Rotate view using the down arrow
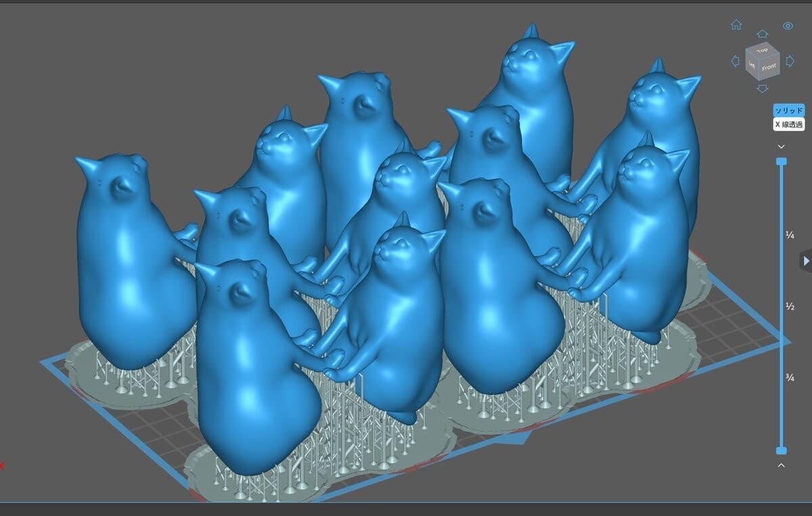 coord(763,89)
